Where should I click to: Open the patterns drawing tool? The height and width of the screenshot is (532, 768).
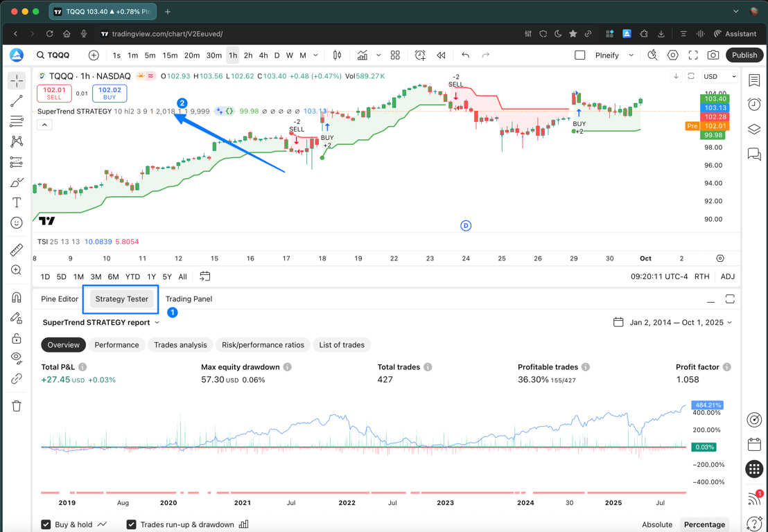click(x=17, y=141)
